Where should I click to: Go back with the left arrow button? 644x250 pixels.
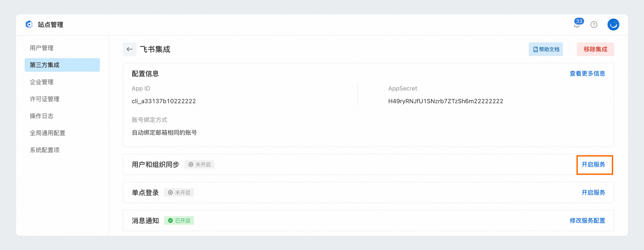click(129, 49)
